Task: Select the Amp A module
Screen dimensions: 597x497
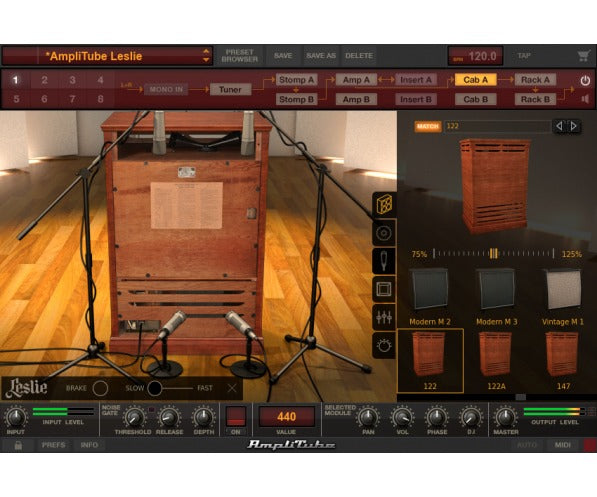Action: 356,80
